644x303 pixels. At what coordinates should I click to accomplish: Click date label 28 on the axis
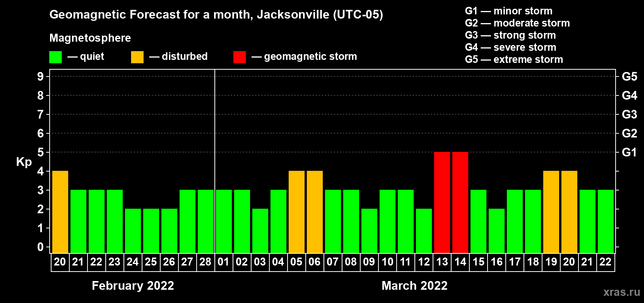click(205, 262)
